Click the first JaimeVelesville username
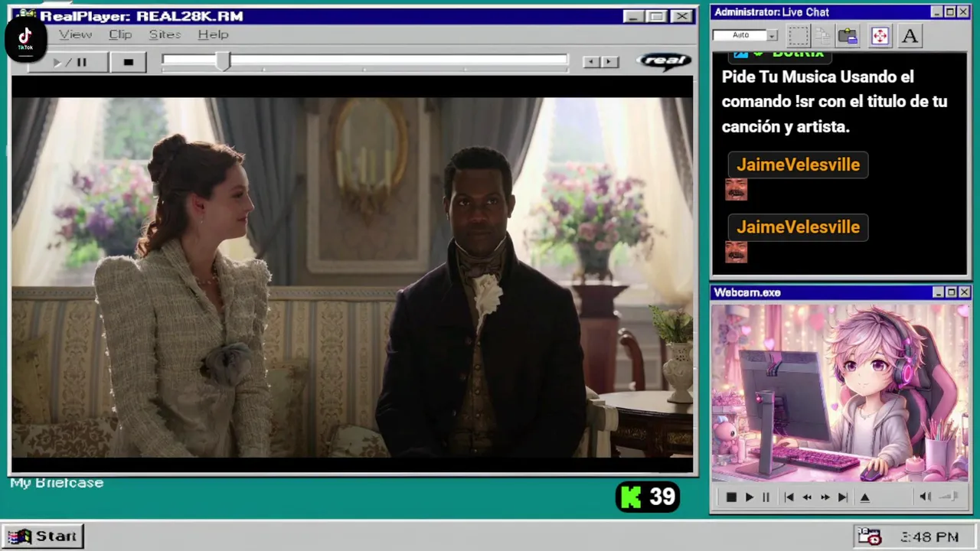 (798, 165)
